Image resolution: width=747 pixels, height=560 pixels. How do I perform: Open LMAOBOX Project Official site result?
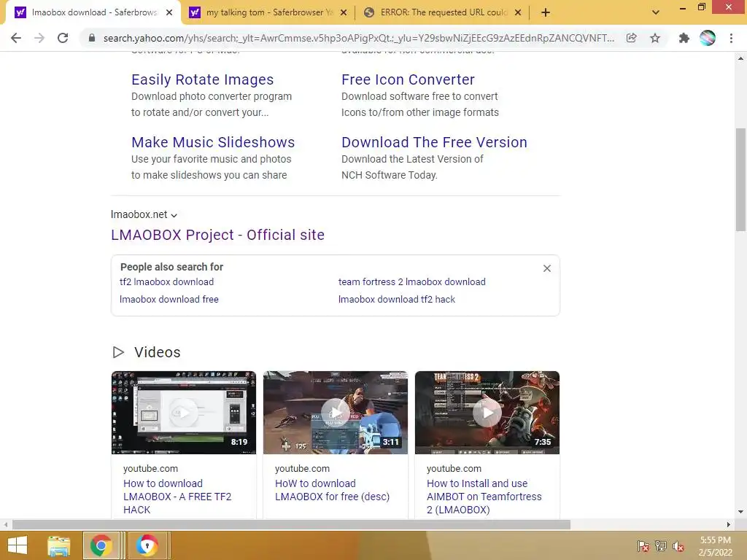(x=217, y=235)
